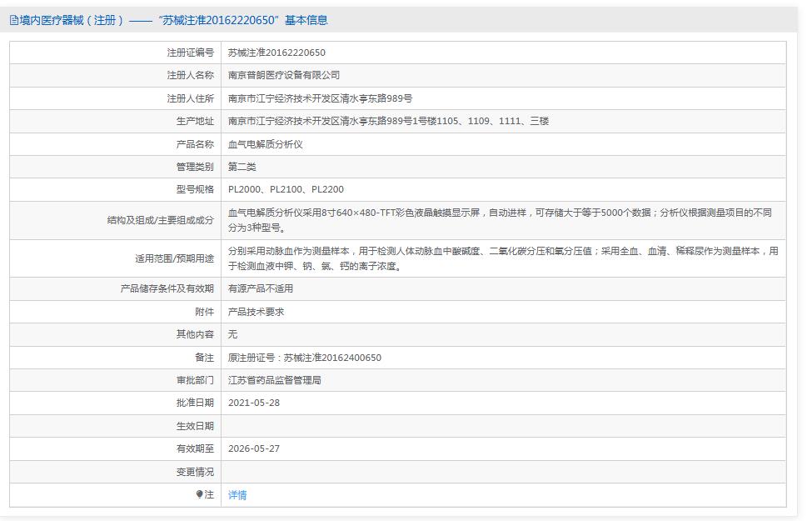812x521 pixels.
Task: Click the 生产地址 label
Action: (195, 121)
